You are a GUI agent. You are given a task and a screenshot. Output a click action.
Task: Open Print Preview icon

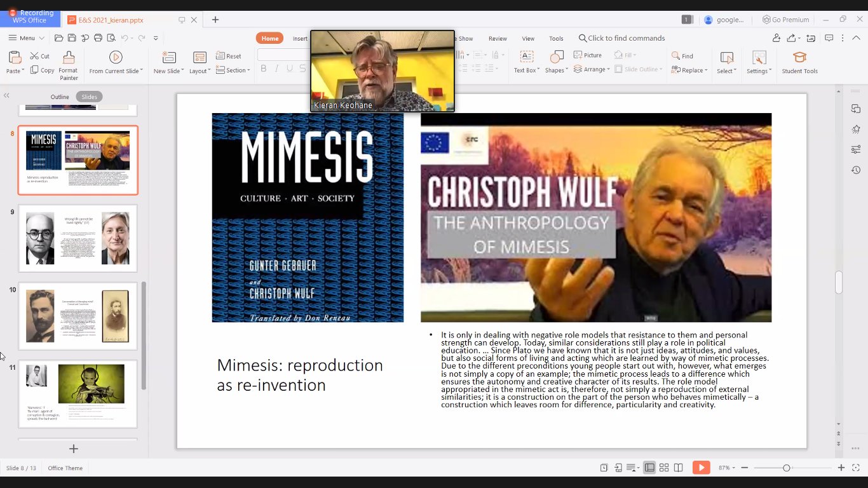[x=111, y=38]
